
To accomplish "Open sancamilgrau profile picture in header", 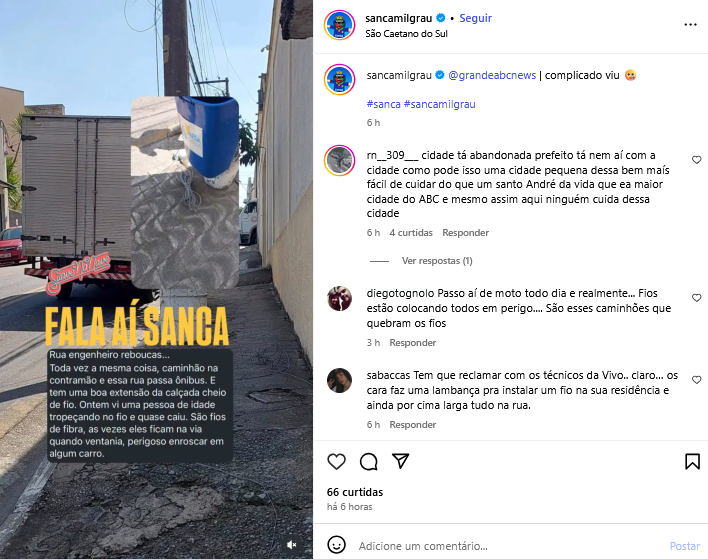I will pos(340,25).
